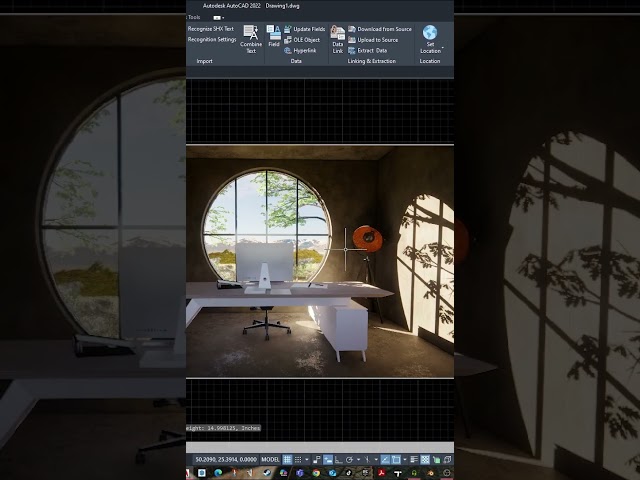Open object snap dropdown arrow

[405, 460]
